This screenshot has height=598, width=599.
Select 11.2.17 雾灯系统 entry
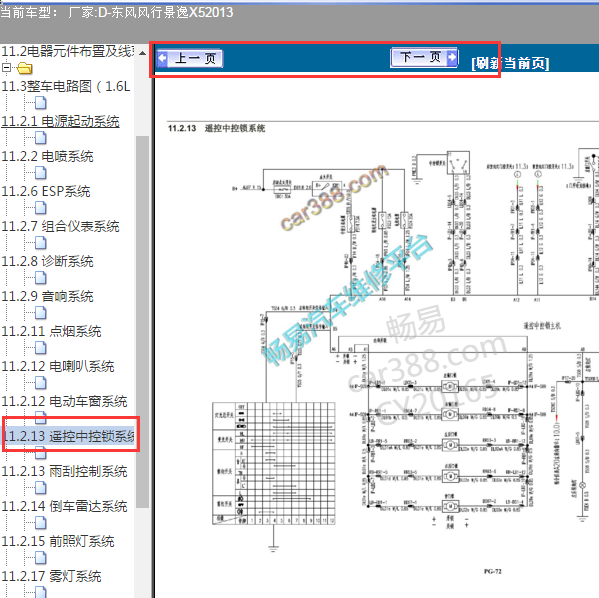pyautogui.click(x=51, y=576)
